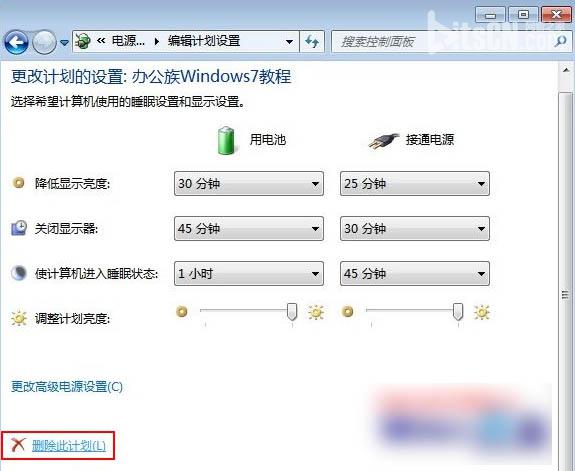Screen dimensions: 575x471
Task: Select 电源... breadcrumb in address bar
Action: click(x=128, y=41)
